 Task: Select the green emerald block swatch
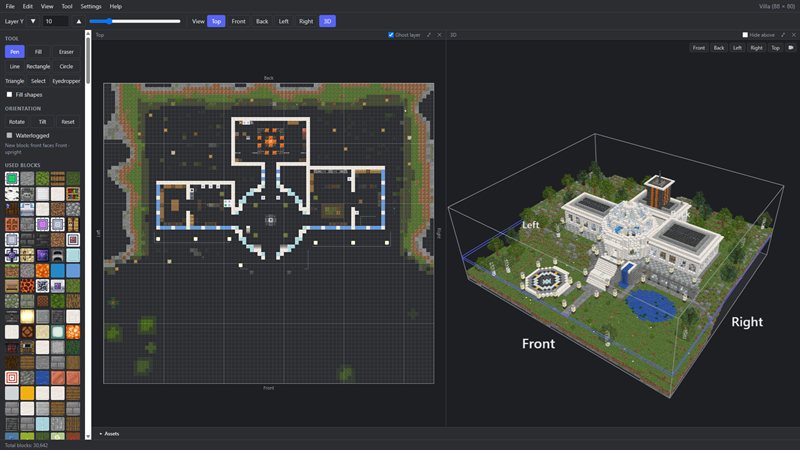pyautogui.click(x=12, y=178)
